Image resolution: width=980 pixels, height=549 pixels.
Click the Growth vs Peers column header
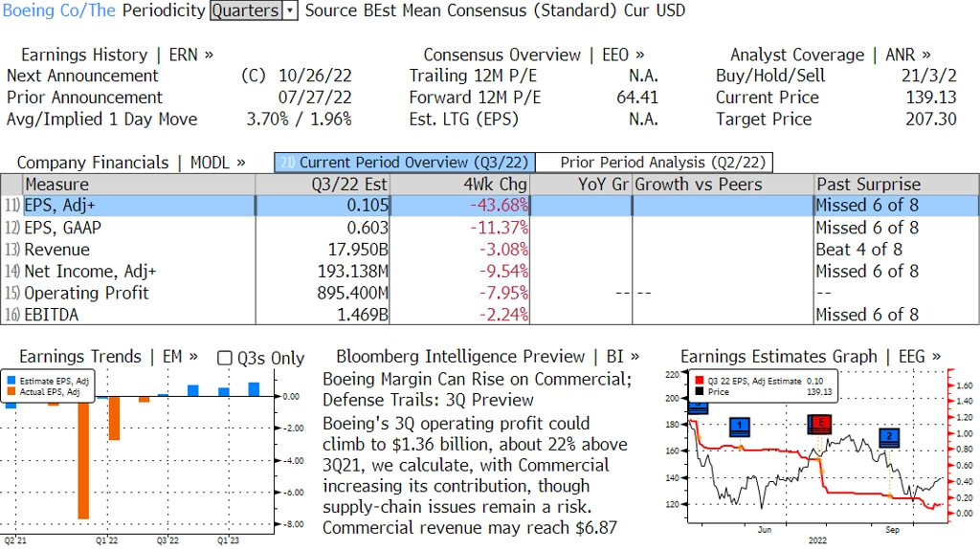724,185
